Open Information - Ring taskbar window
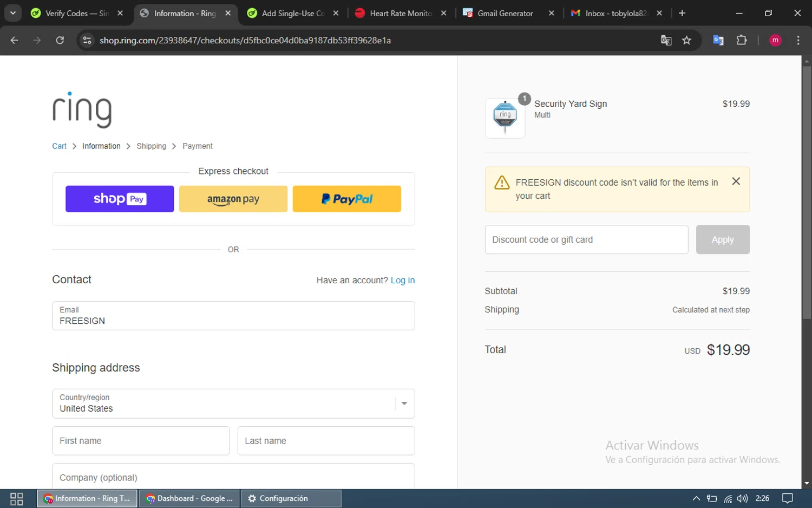812x508 pixels. 87,498
